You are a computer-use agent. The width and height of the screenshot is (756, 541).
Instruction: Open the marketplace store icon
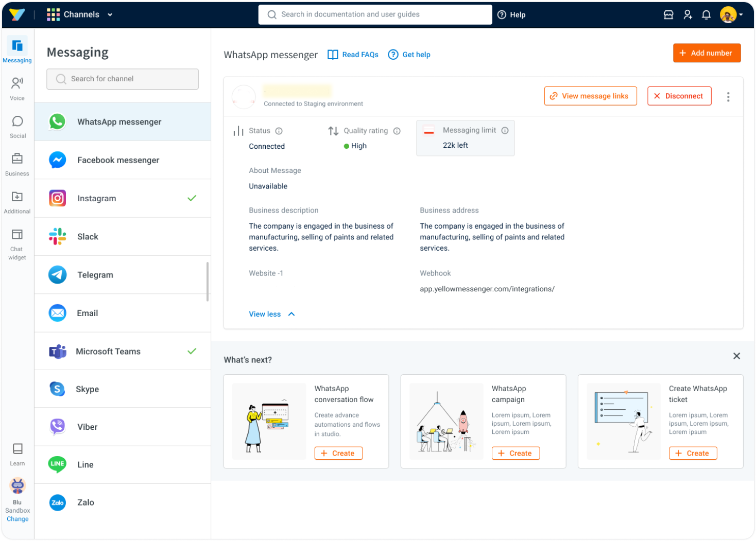pyautogui.click(x=668, y=15)
